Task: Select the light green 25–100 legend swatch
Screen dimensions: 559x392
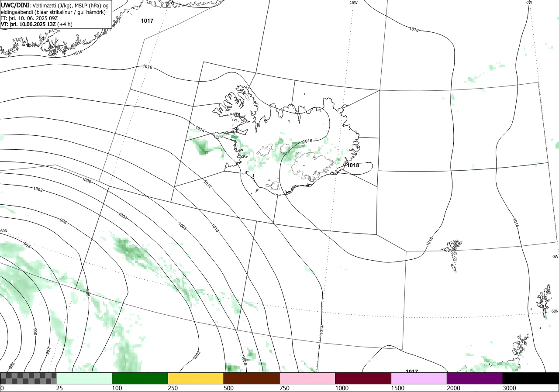Action: 84,378
